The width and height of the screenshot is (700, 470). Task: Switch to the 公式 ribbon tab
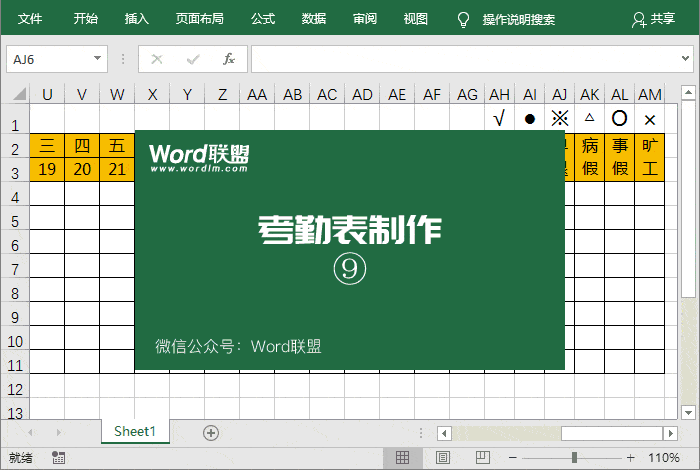(263, 19)
